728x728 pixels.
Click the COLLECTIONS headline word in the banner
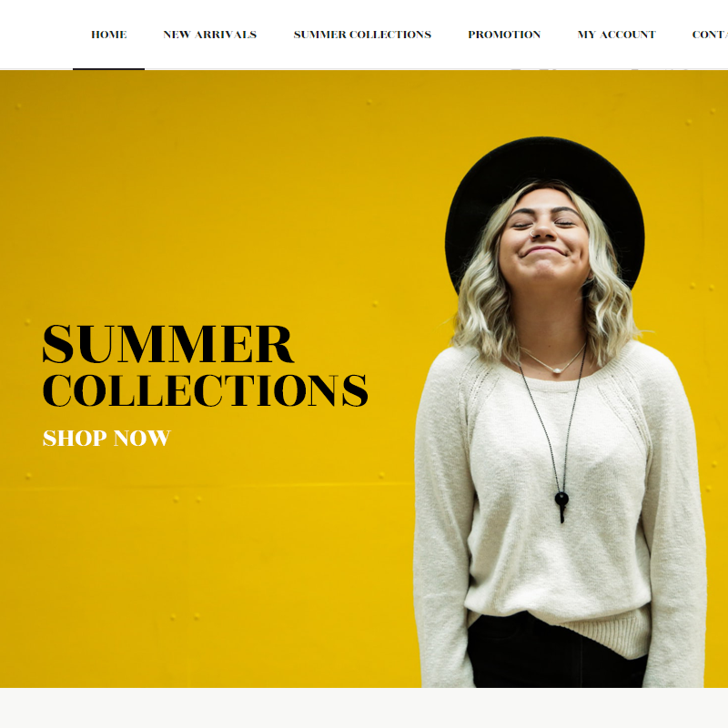(x=206, y=390)
